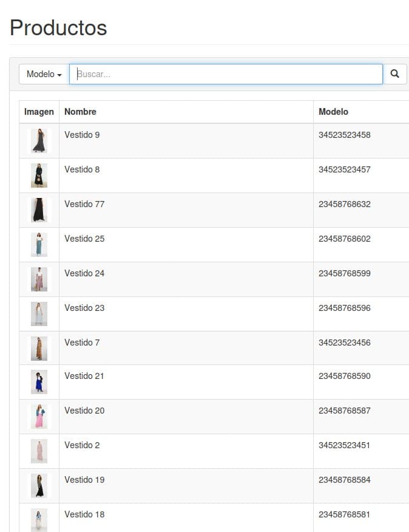Viewport: 409px width, 532px height.
Task: Click the Vestido 18 product name
Action: (x=84, y=514)
